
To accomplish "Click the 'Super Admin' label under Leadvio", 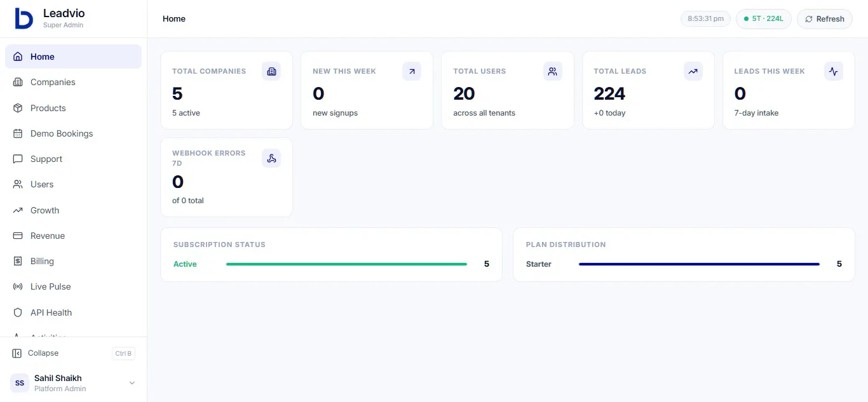I will pyautogui.click(x=63, y=25).
